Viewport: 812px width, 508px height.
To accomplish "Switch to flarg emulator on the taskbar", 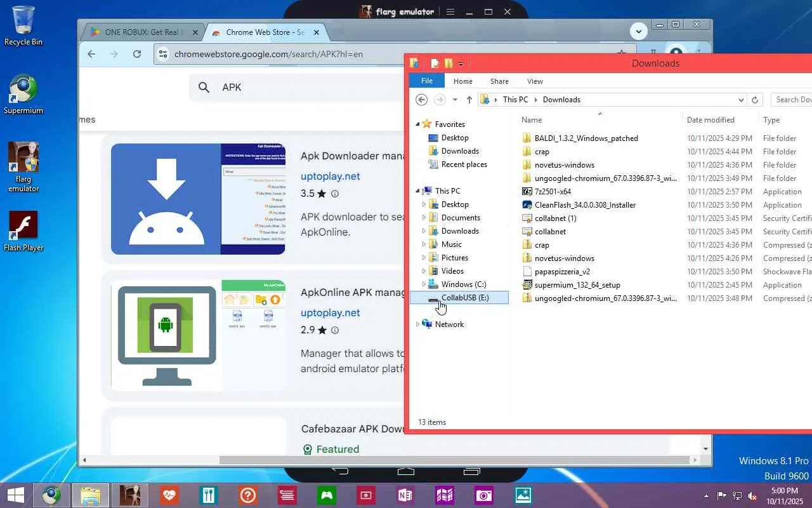I will tap(130, 495).
